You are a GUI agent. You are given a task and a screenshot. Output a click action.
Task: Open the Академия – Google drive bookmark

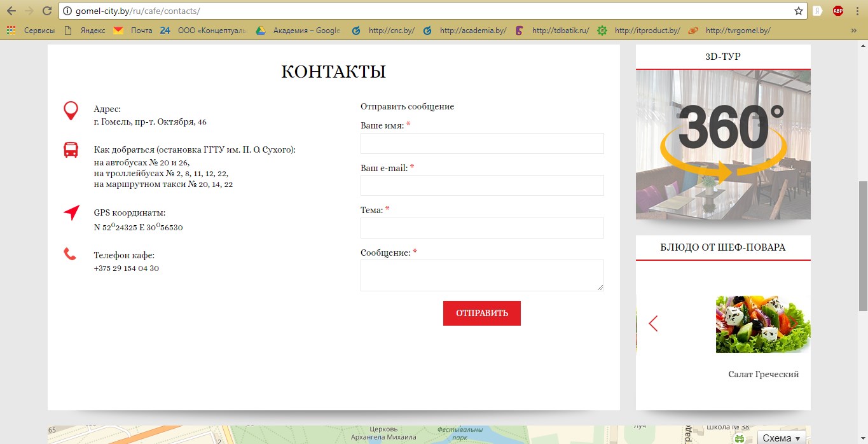(299, 30)
